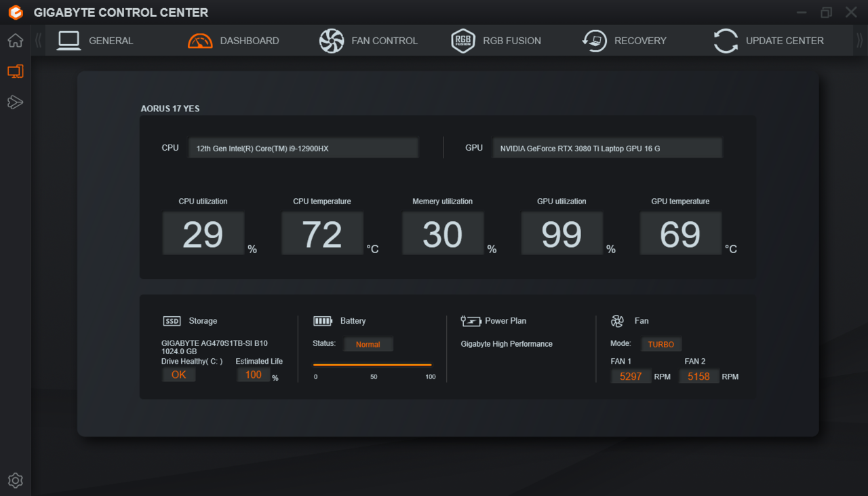868x496 pixels.
Task: Click the Normal battery status button
Action: [x=368, y=344]
